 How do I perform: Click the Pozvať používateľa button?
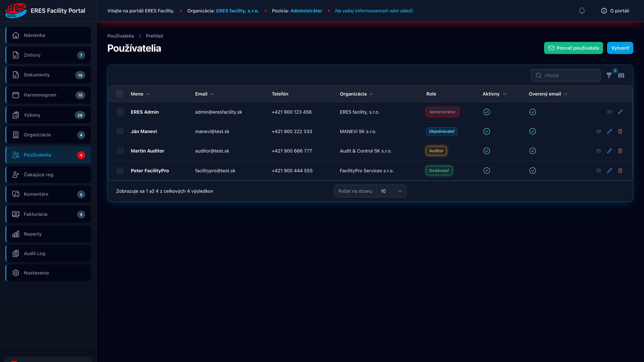[x=574, y=48]
